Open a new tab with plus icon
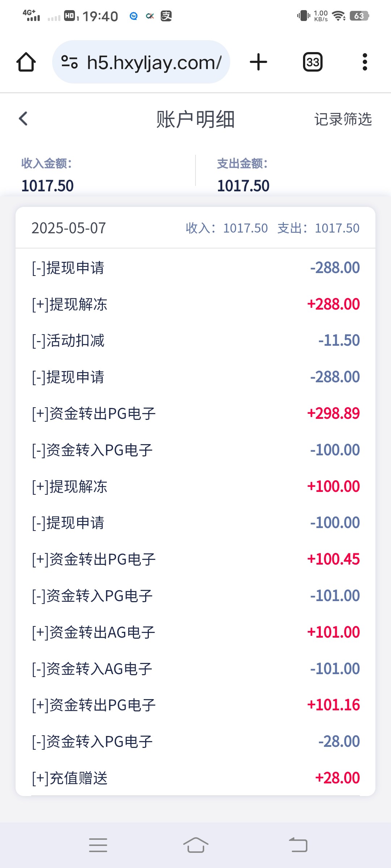The height and width of the screenshot is (868, 391). click(258, 62)
